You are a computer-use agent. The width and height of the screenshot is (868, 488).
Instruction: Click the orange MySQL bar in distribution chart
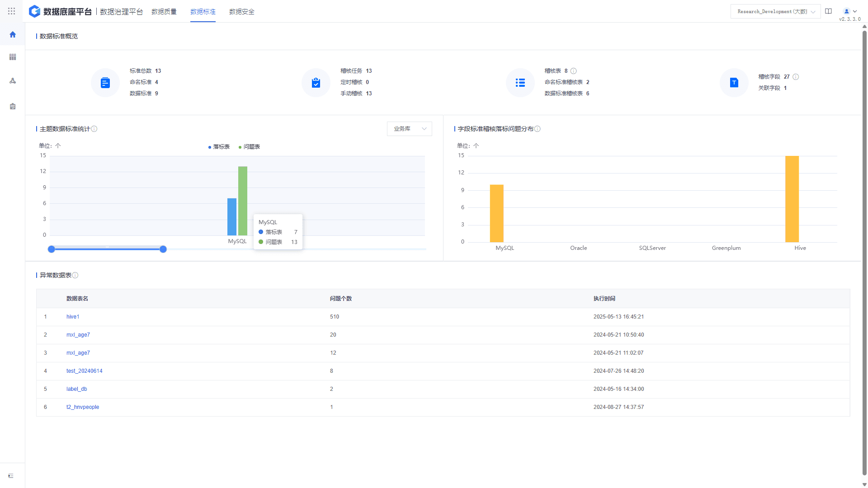point(497,213)
